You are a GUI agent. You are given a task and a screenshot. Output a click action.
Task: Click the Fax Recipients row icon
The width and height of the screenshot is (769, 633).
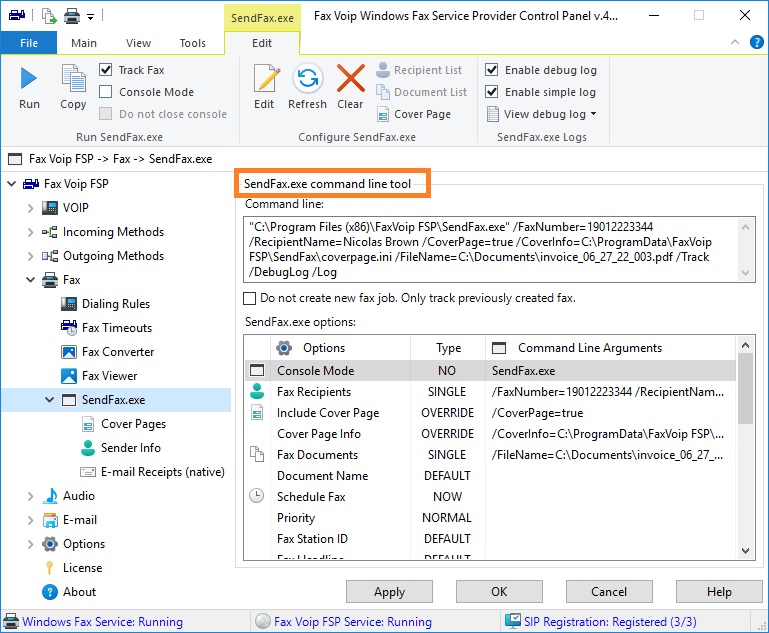(257, 391)
